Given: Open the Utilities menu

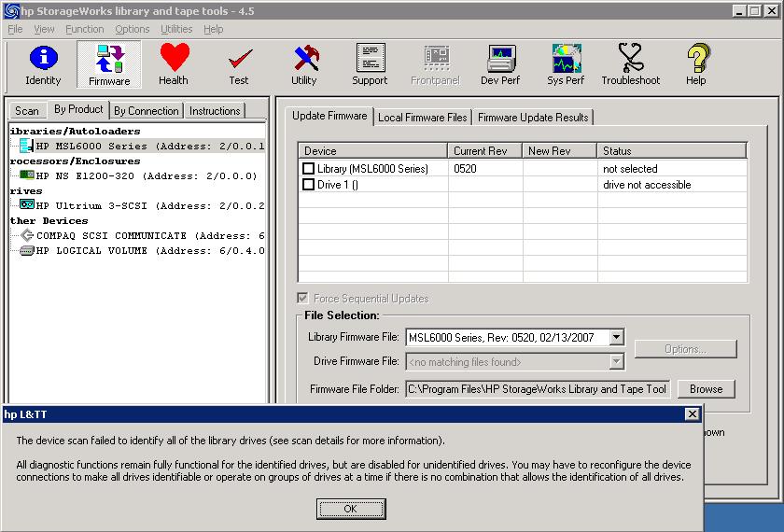Looking at the screenshot, I should (176, 29).
